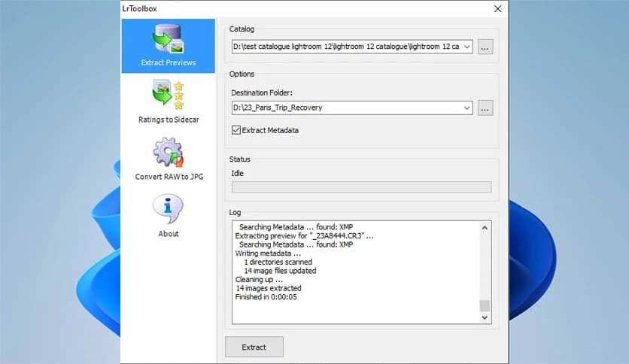Click the 'Convert RAW to JPG' text label
629x364 pixels.
[x=169, y=177]
